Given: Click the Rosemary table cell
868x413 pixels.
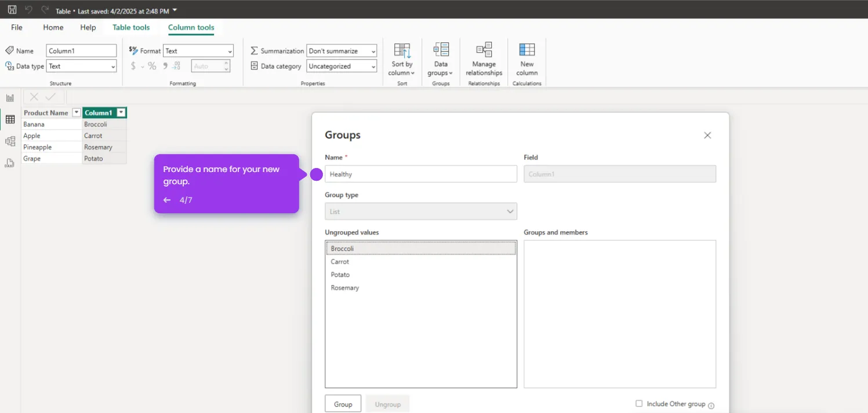Looking at the screenshot, I should (x=104, y=147).
